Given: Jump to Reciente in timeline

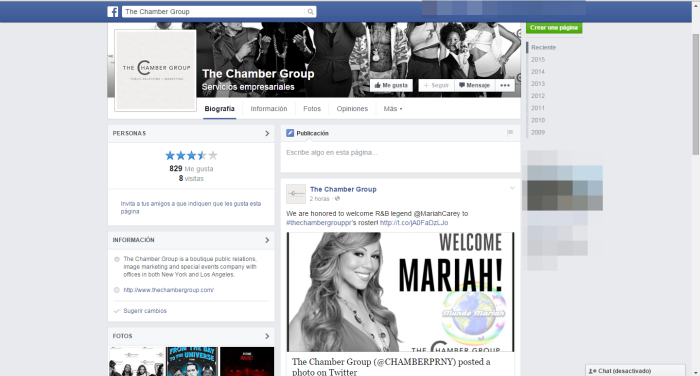Looking at the screenshot, I should coord(543,47).
